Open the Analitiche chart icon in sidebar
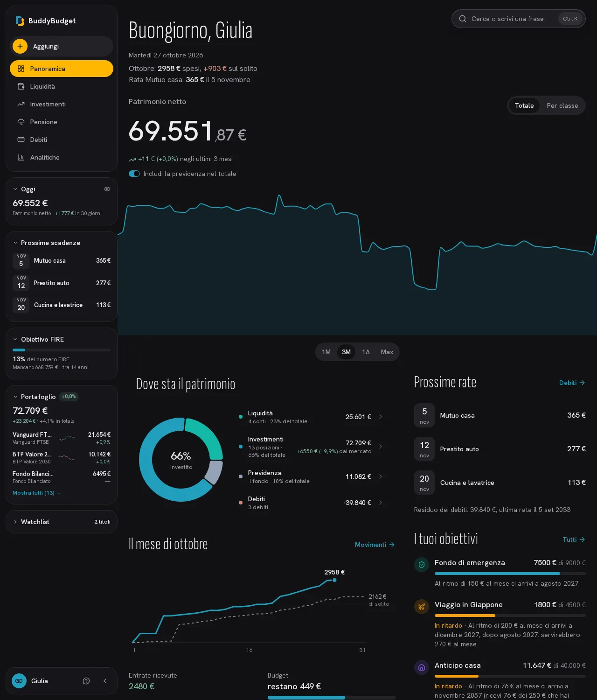This screenshot has height=700, width=597. [21, 157]
